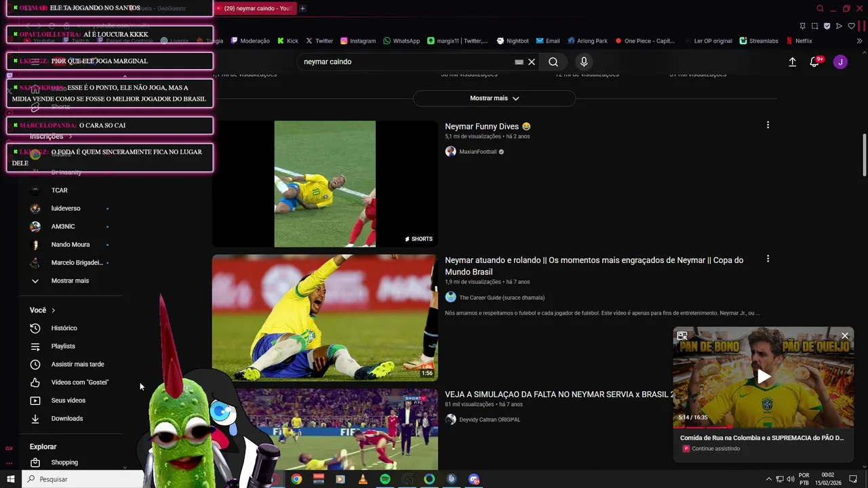Click the YouTube search magnifier button
Screen dimensions: 868x488
[x=553, y=62]
